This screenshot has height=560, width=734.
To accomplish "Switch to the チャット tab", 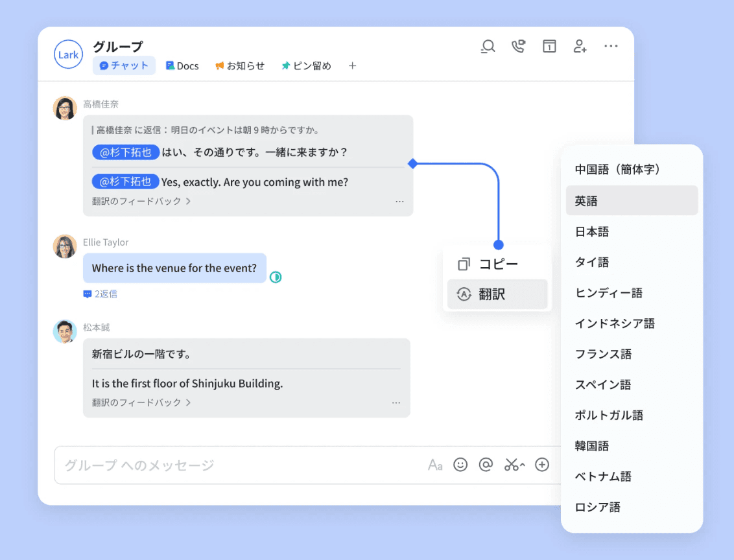I will click(x=124, y=65).
